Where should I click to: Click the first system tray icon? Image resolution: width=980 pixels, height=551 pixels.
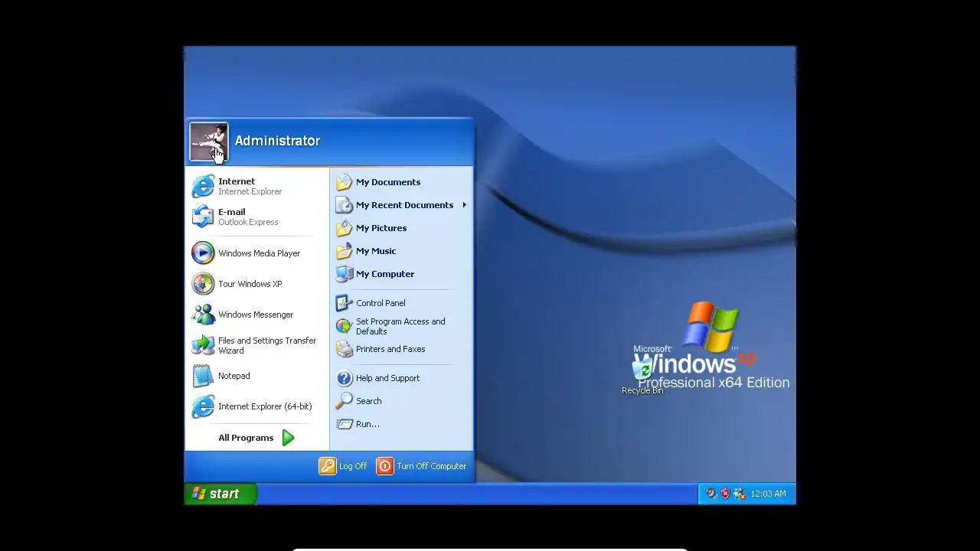point(710,494)
